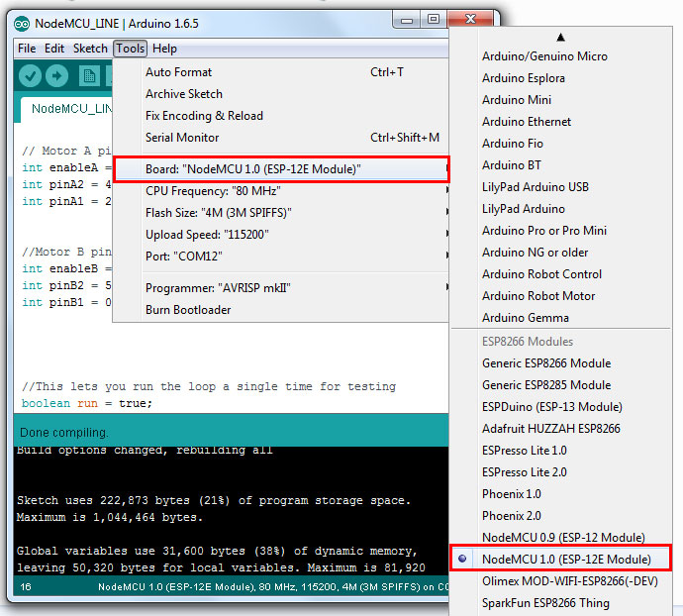
Task: Open the Edit menu
Action: click(54, 49)
